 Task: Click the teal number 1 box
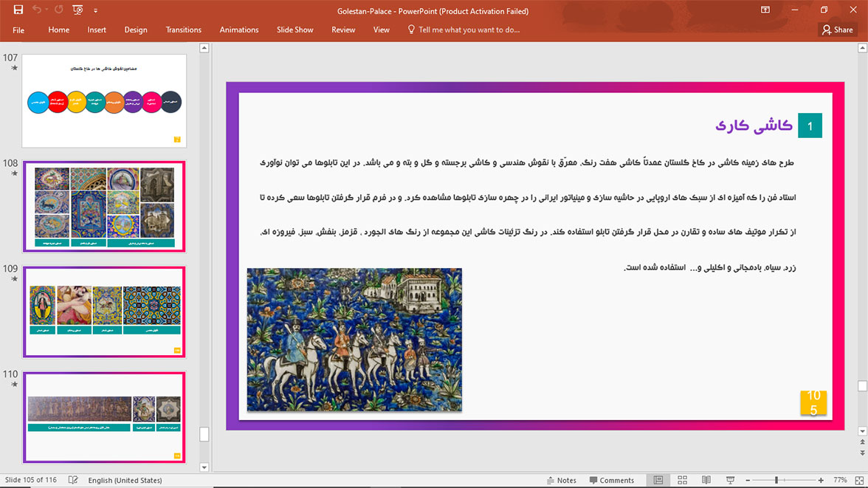810,126
